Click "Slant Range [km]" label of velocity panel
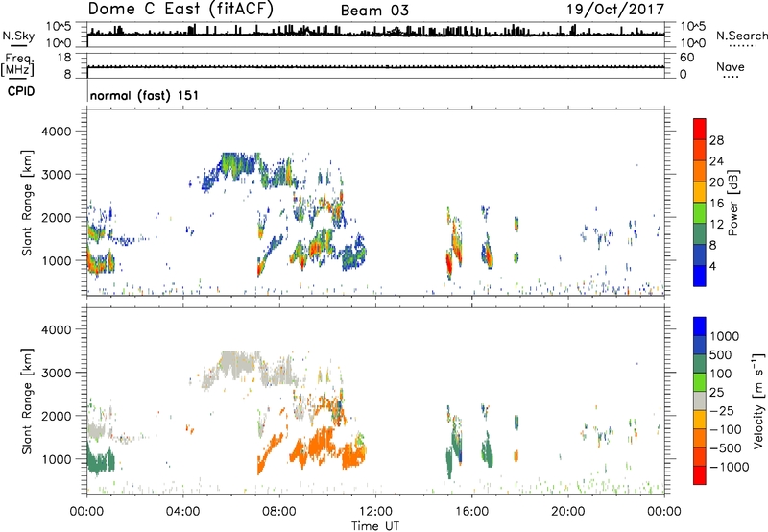This screenshot has height=532, width=768. click(27, 401)
